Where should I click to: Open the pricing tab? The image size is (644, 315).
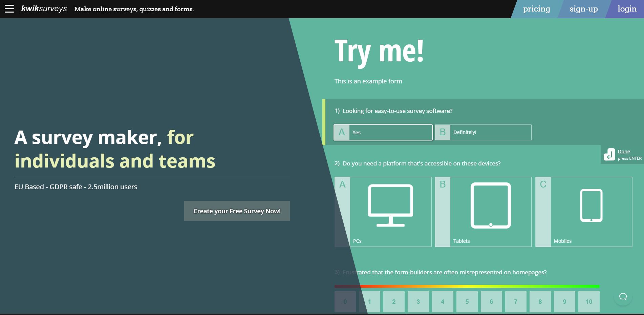pos(536,9)
